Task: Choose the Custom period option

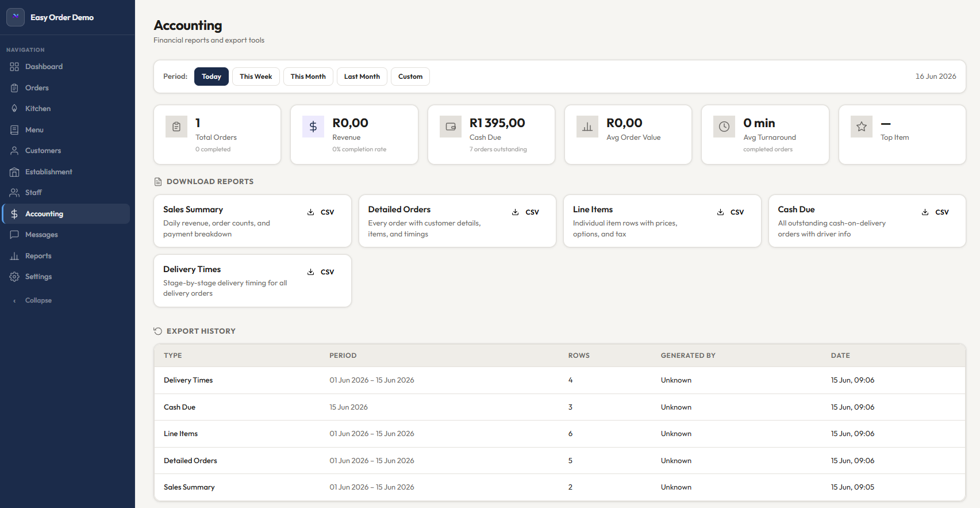Action: 410,77
